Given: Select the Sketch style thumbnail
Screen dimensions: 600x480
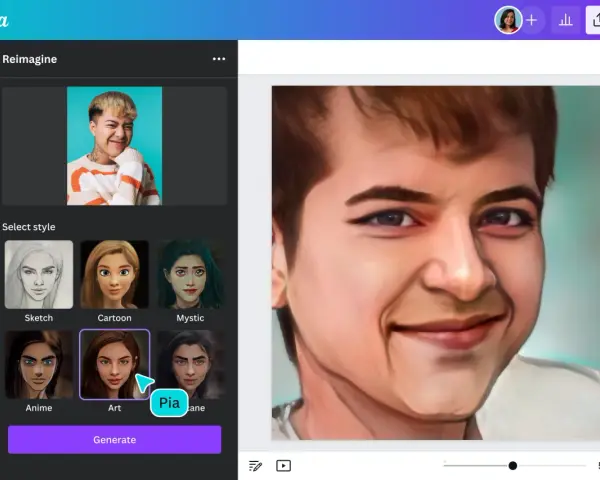Looking at the screenshot, I should click(39, 274).
